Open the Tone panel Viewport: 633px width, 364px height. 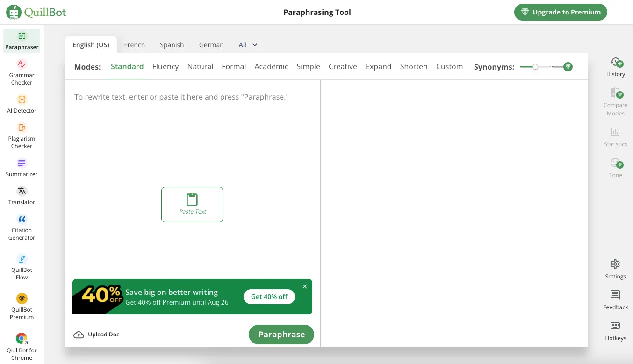point(615,168)
